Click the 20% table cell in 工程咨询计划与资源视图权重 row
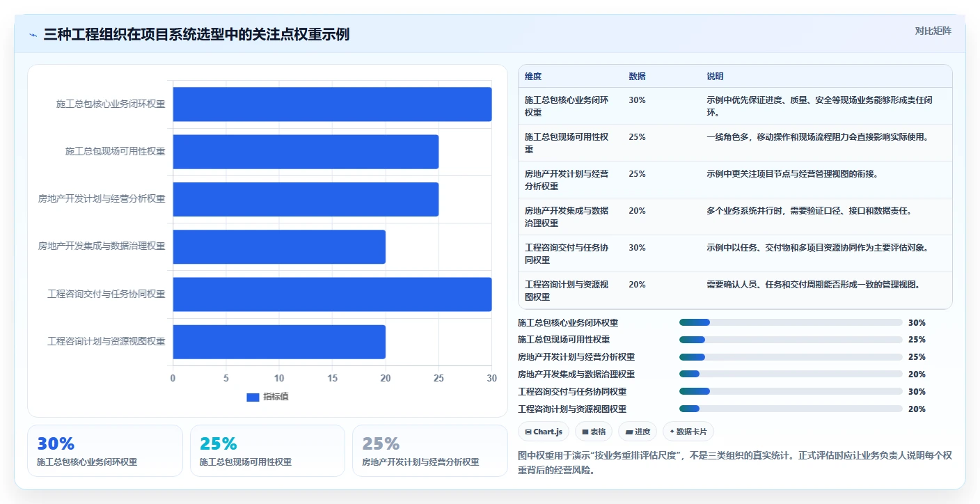This screenshot has width=980, height=504. pos(637,285)
